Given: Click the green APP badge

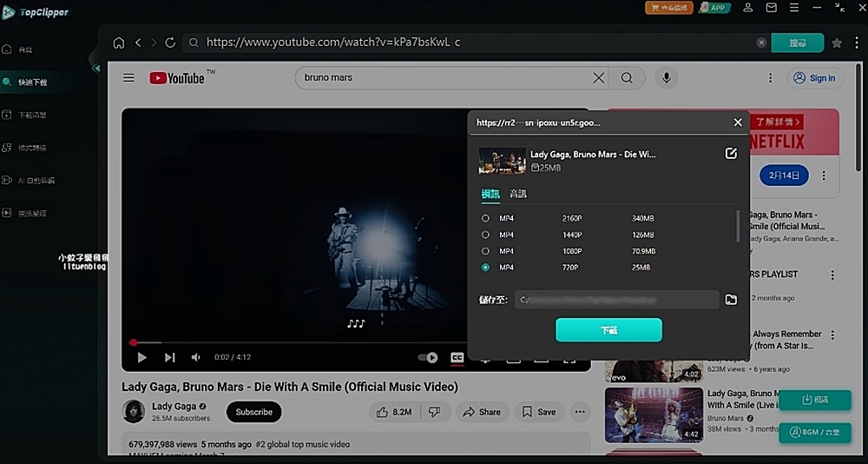Looking at the screenshot, I should click(x=714, y=8).
